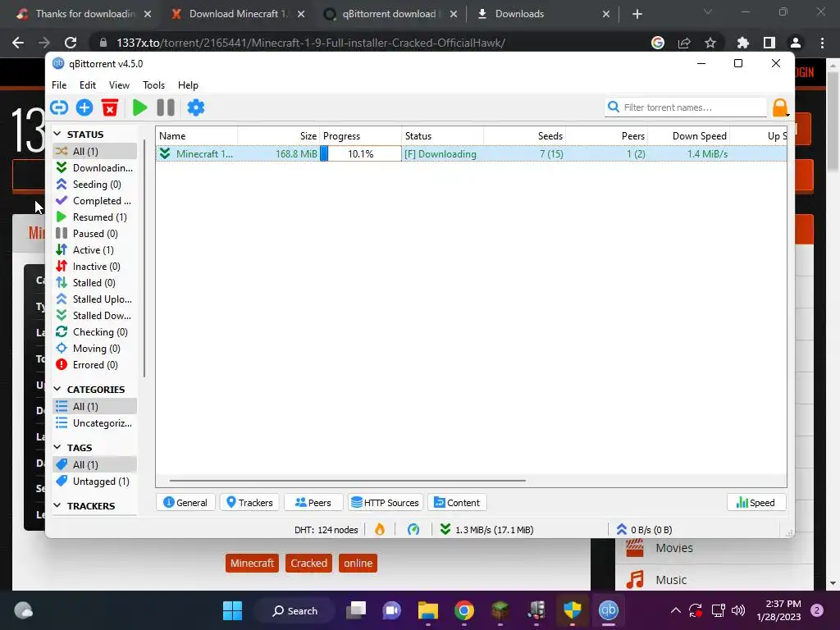Select the Stalled (0) filter
Screen dimensions: 840x630
tap(95, 283)
